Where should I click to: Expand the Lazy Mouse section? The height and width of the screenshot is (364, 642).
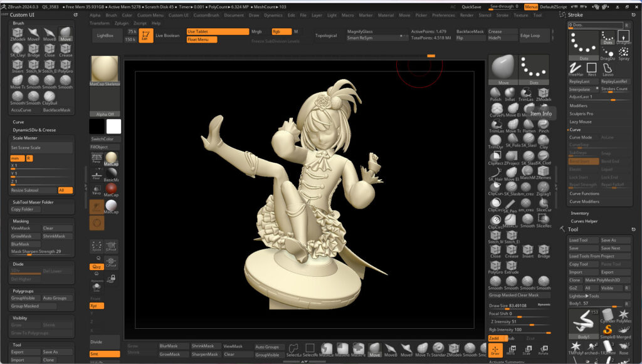pyautogui.click(x=581, y=122)
